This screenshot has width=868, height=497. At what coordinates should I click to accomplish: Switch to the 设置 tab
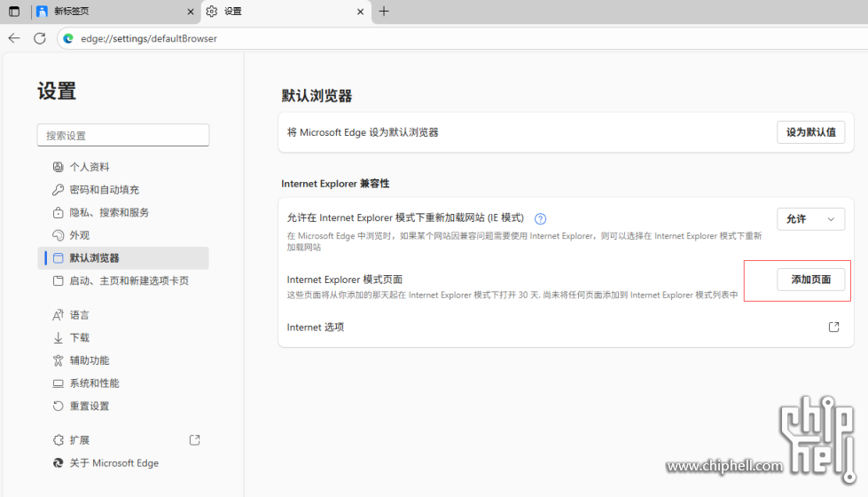pyautogui.click(x=285, y=12)
